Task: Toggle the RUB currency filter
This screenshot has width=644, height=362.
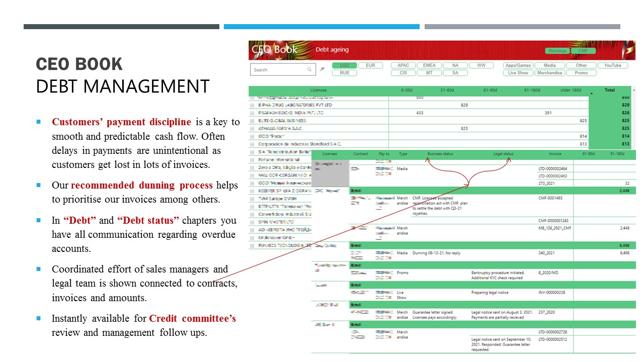Action: pos(344,73)
